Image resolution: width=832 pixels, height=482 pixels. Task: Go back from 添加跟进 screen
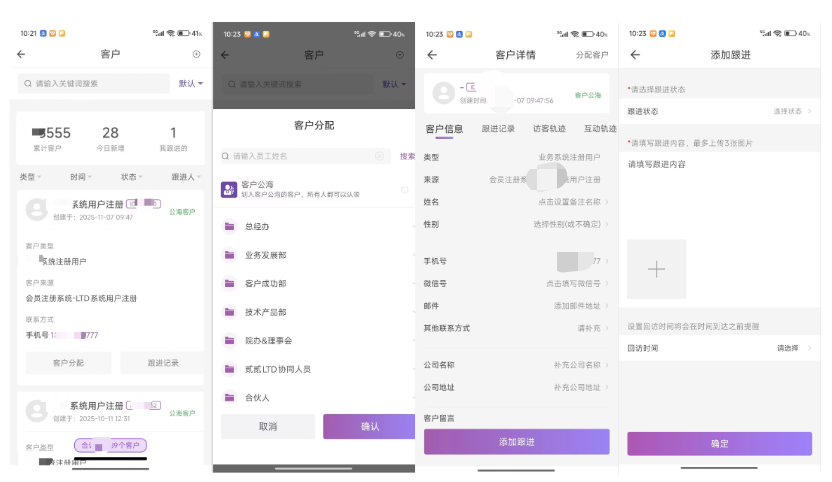coord(635,55)
